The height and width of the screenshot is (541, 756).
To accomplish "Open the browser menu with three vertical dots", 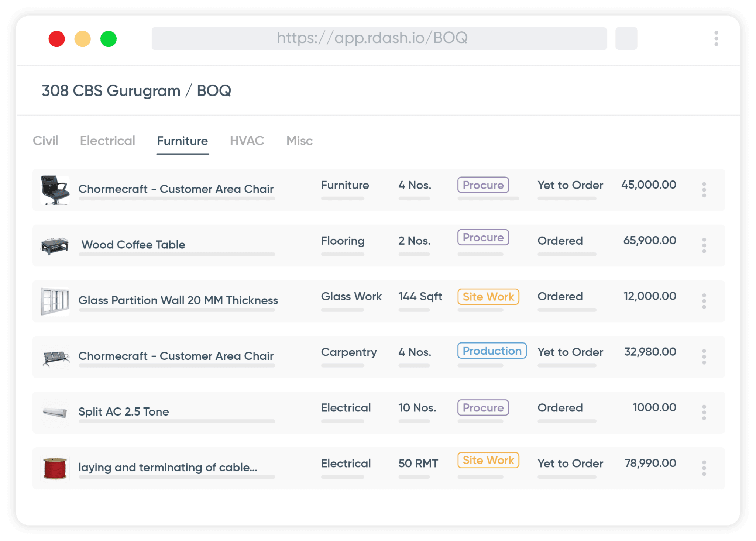I will (x=716, y=38).
